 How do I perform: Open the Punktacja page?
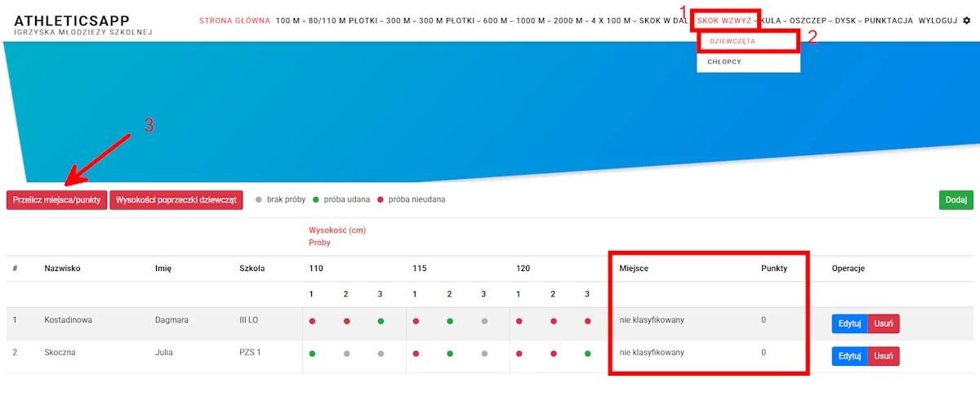point(888,20)
